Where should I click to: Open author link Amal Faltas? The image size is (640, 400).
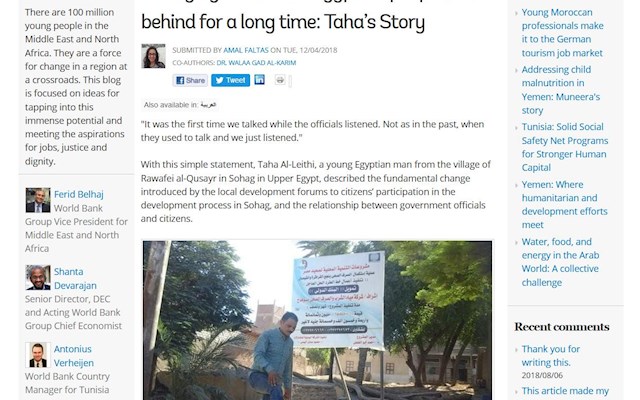tap(246, 50)
